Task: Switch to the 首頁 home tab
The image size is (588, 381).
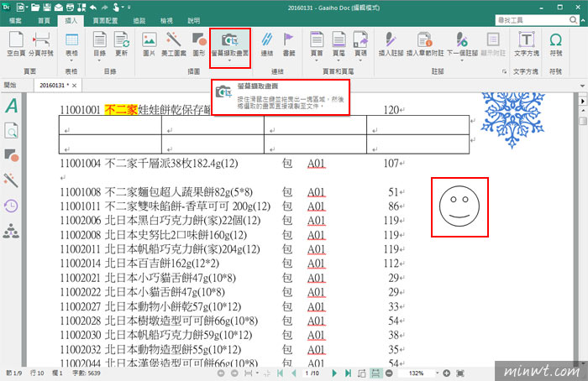Action: [x=44, y=21]
